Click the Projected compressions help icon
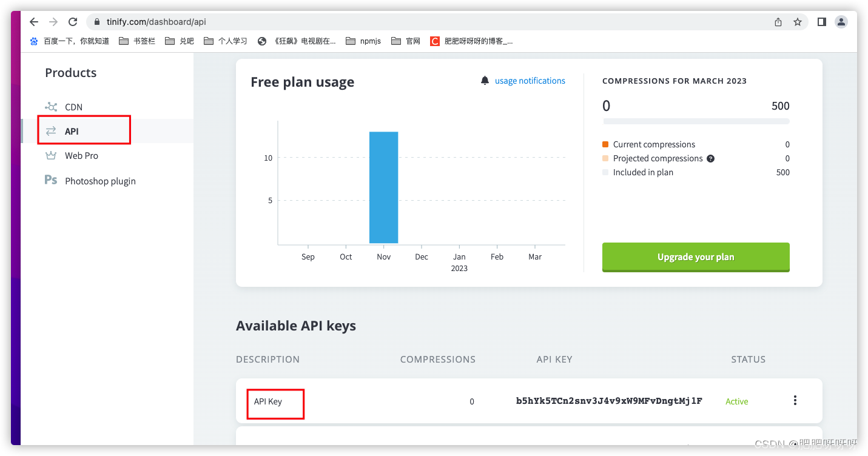Image resolution: width=868 pixels, height=456 pixels. pyautogui.click(x=711, y=158)
